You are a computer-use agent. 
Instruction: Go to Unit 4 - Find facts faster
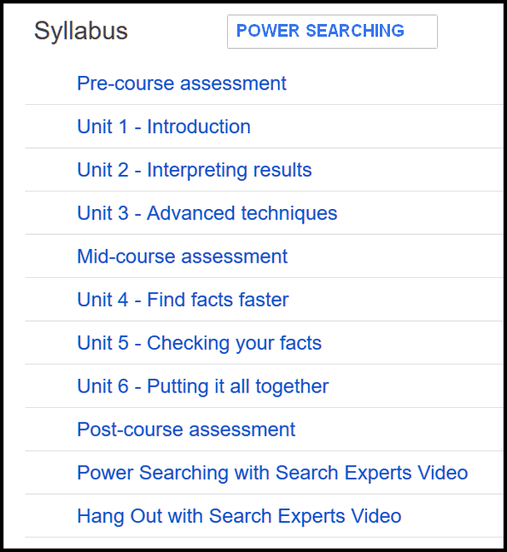[183, 300]
